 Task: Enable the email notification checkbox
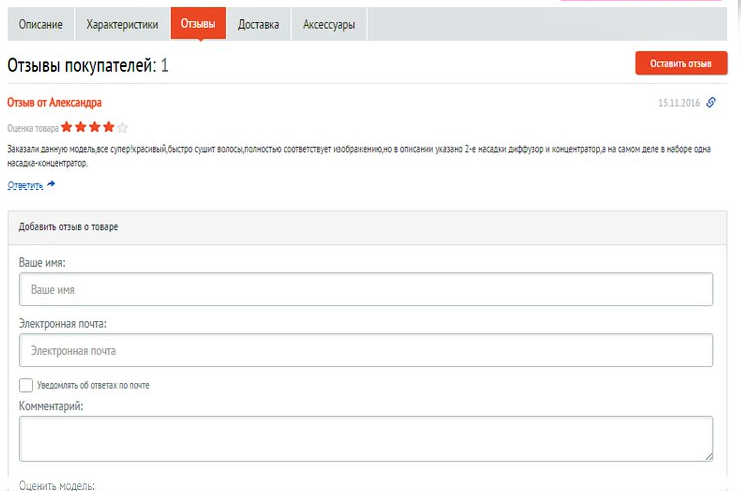pos(26,385)
